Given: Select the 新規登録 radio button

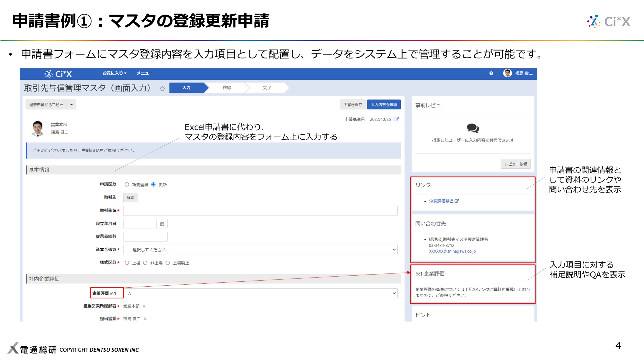Looking at the screenshot, I should click(127, 185).
